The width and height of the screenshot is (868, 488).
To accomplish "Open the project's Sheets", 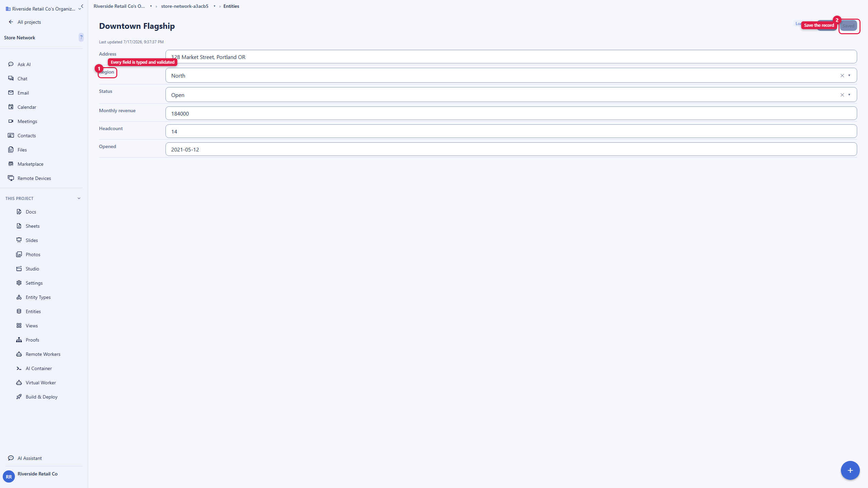I will click(33, 226).
